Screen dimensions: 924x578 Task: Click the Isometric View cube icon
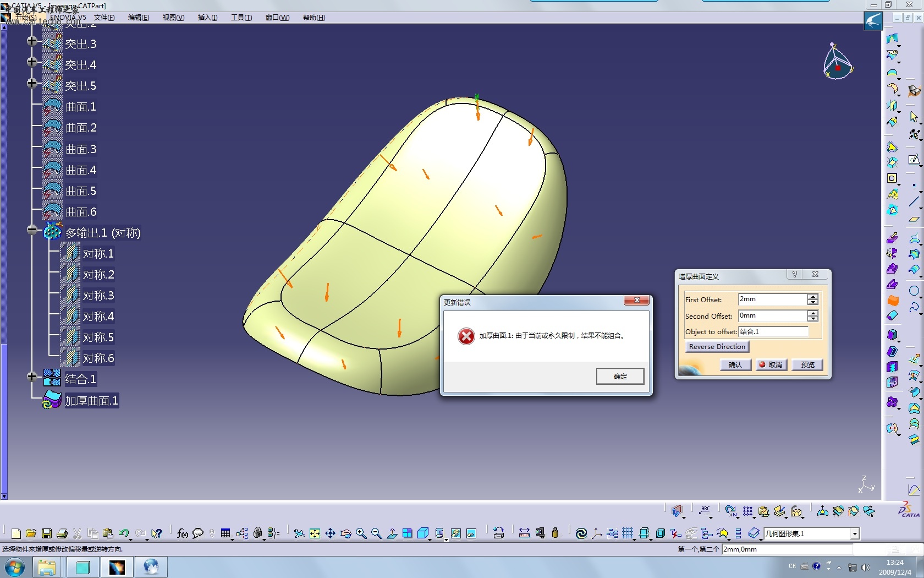point(422,533)
